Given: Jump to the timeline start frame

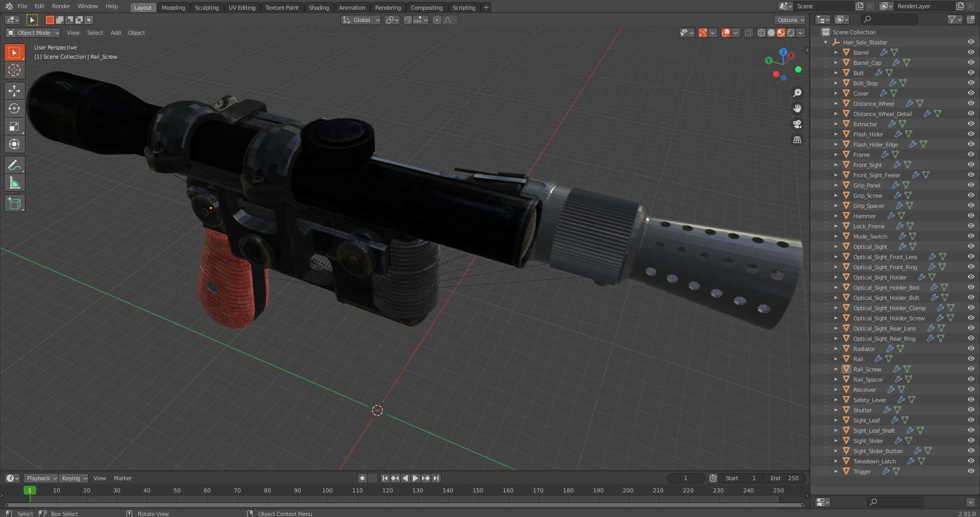Looking at the screenshot, I should point(385,478).
